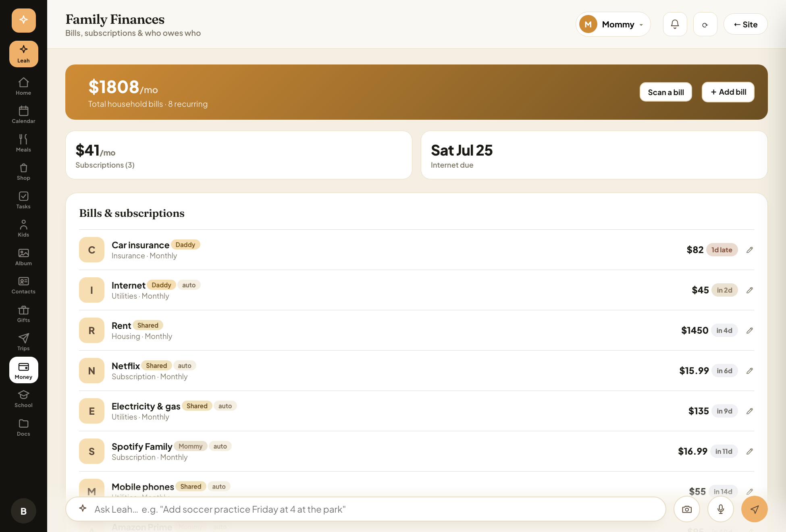Open the Trips section
The width and height of the screenshot is (786, 532).
tap(23, 342)
